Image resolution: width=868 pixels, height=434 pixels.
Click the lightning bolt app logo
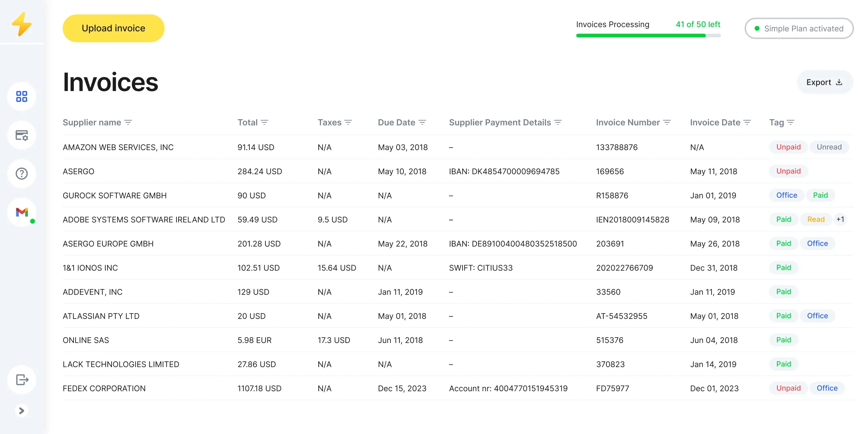coord(21,23)
